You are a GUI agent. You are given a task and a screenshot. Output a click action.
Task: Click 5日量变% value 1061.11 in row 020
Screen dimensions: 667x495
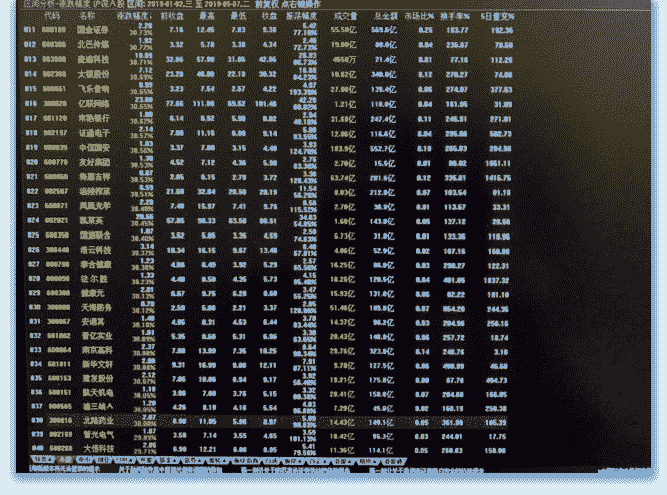pos(498,163)
